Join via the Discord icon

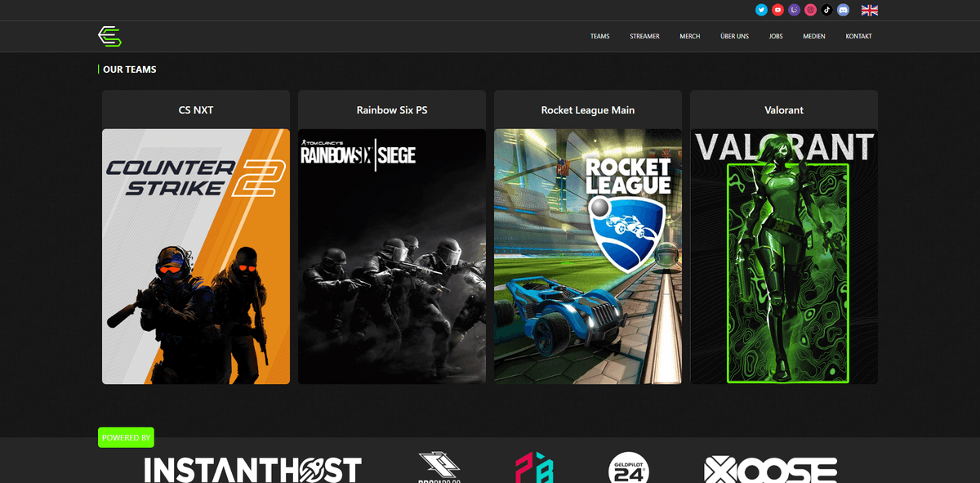(843, 10)
